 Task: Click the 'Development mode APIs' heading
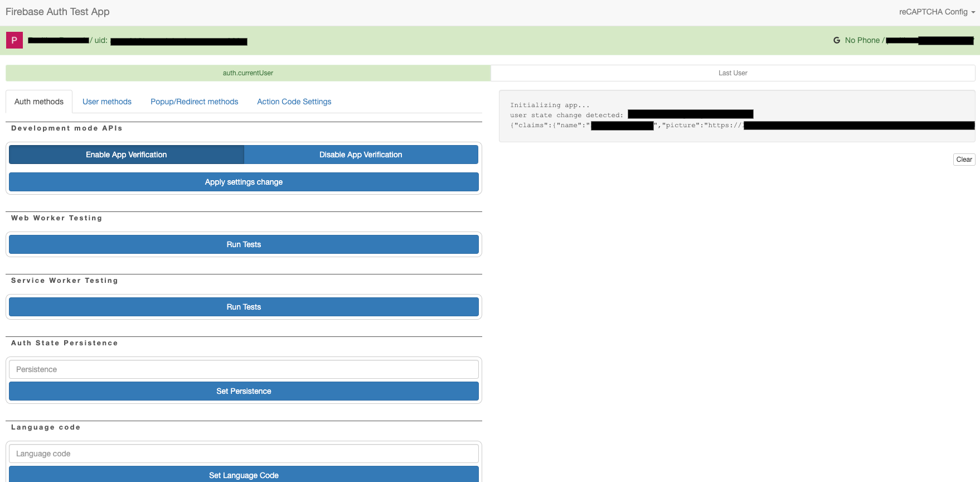[67, 128]
